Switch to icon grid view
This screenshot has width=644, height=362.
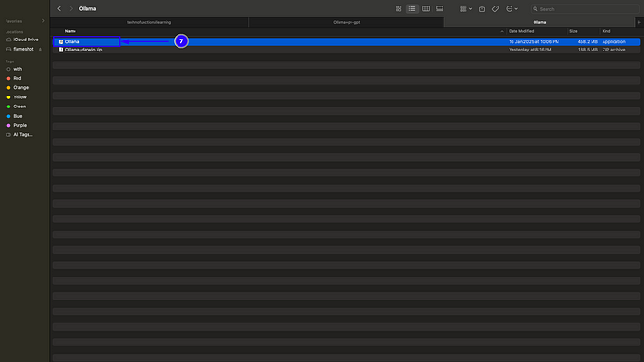coord(398,8)
